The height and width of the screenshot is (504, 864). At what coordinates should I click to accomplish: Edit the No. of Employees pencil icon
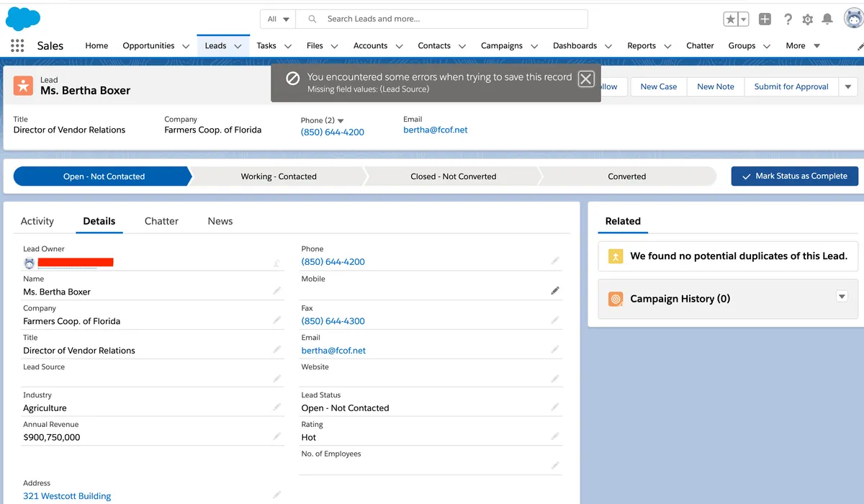coord(555,466)
